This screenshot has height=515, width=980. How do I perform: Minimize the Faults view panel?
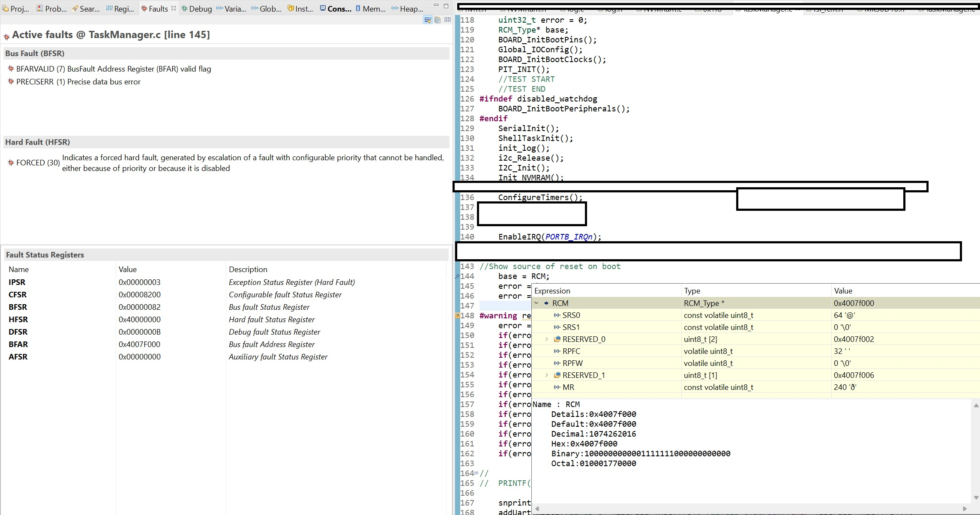436,6
